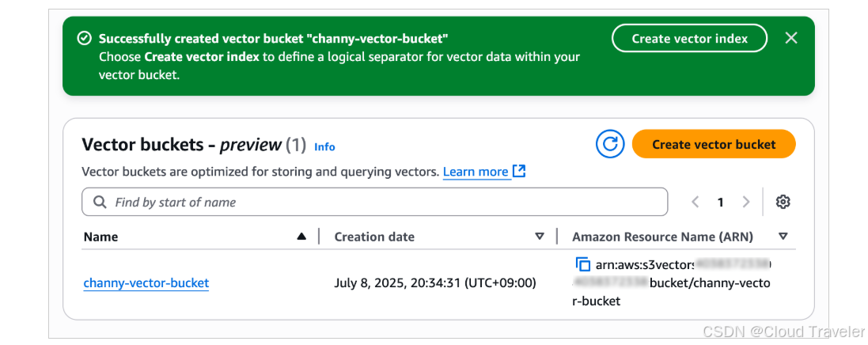868x345 pixels.
Task: Go to previous page of results
Action: point(696,202)
